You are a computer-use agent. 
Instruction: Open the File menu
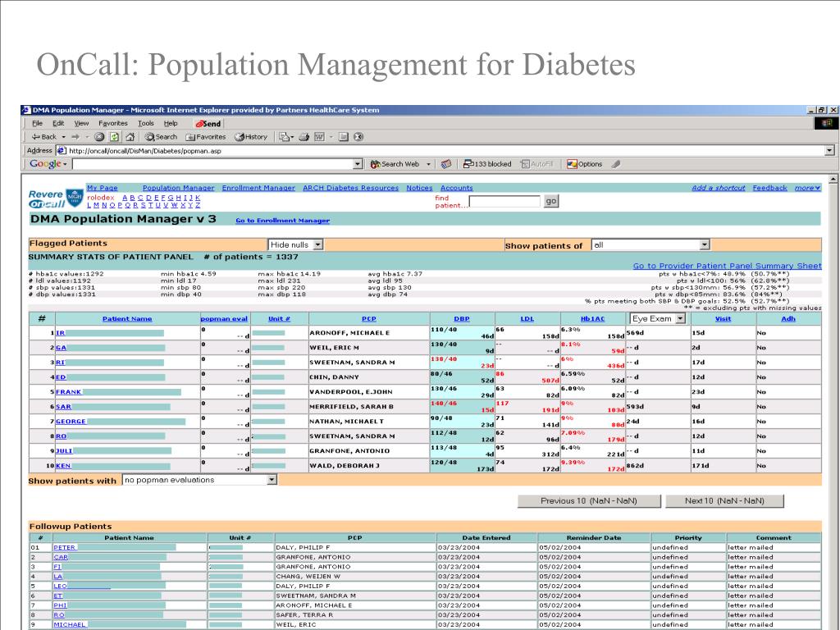pyautogui.click(x=37, y=124)
